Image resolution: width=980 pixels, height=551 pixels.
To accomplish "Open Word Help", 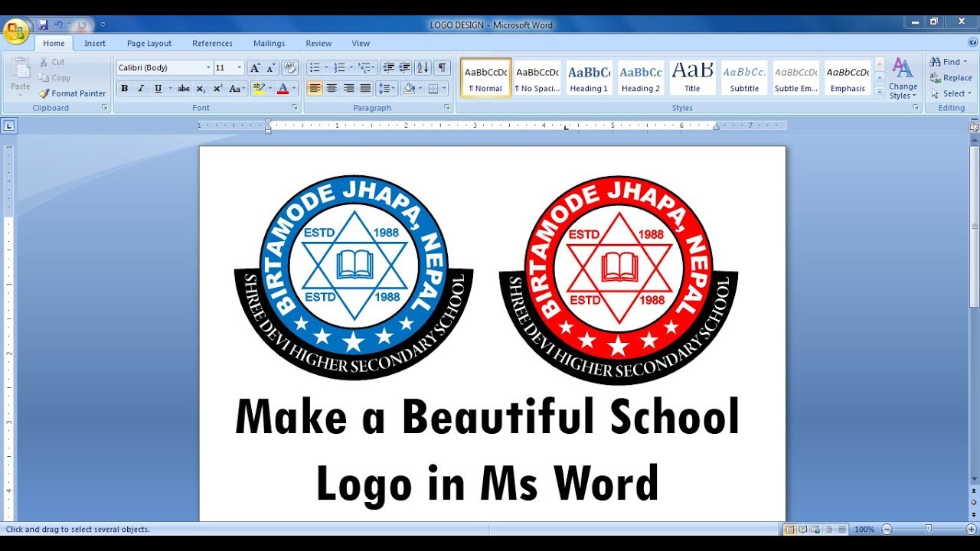I will (x=972, y=43).
